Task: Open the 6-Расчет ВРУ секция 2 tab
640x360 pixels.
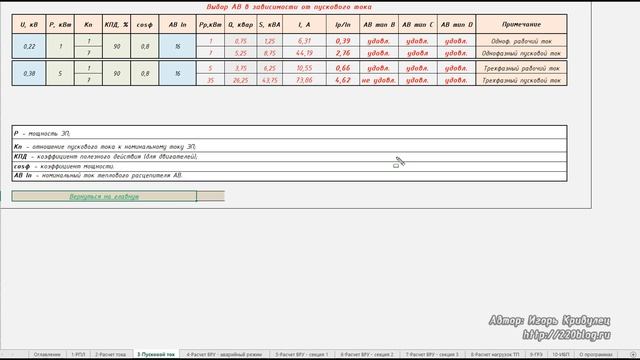Action: click(367, 354)
